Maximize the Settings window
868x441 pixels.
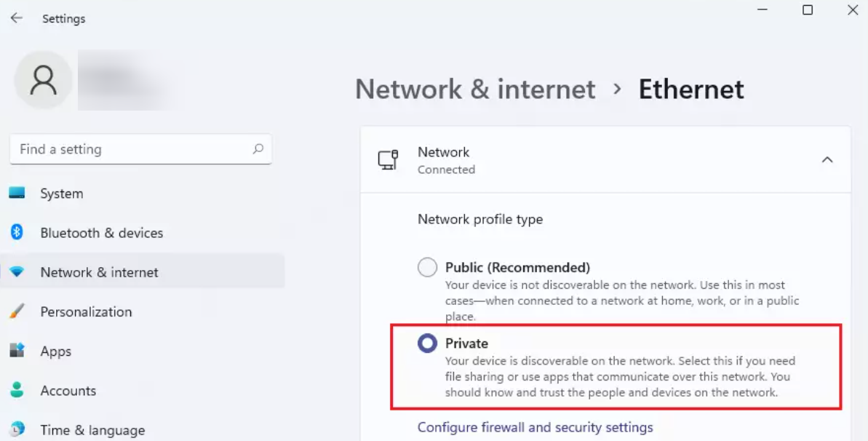pos(807,10)
